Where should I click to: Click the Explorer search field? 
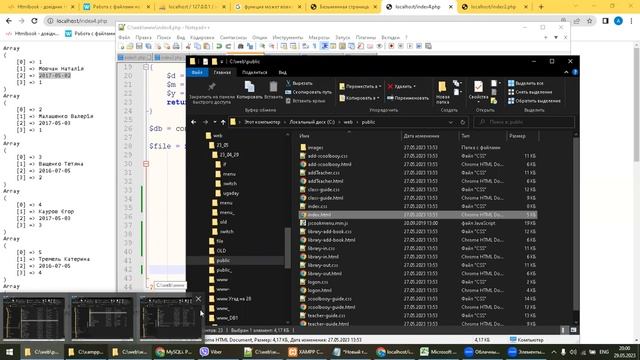pyautogui.click(x=524, y=122)
